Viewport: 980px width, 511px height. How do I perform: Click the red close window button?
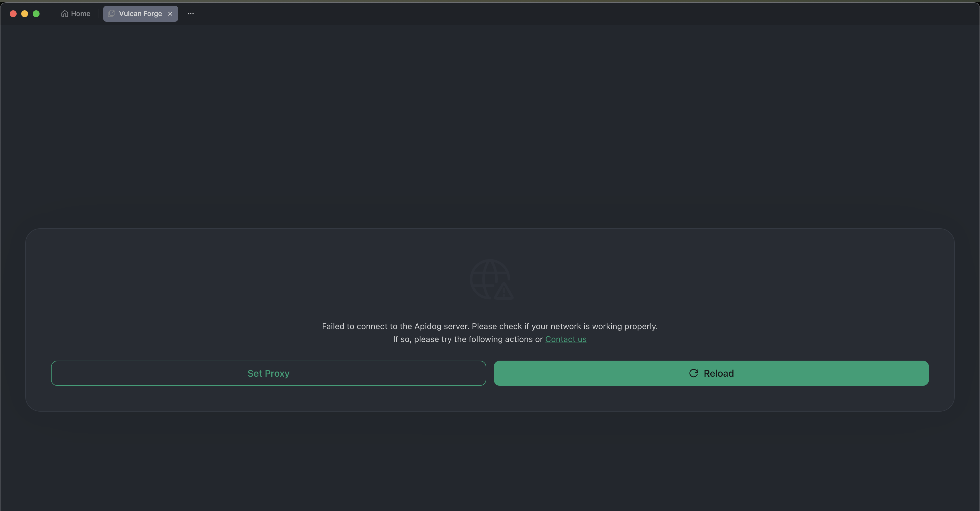13,14
